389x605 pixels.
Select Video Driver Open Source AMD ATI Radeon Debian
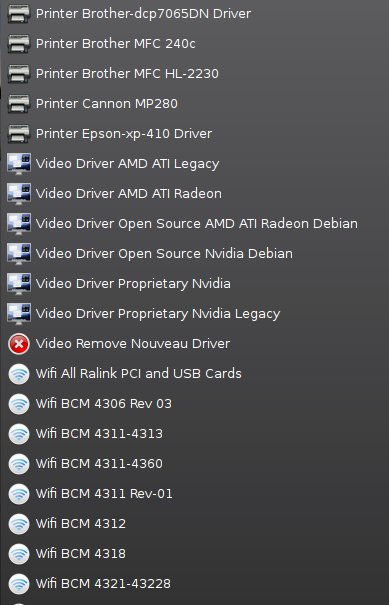(x=194, y=224)
